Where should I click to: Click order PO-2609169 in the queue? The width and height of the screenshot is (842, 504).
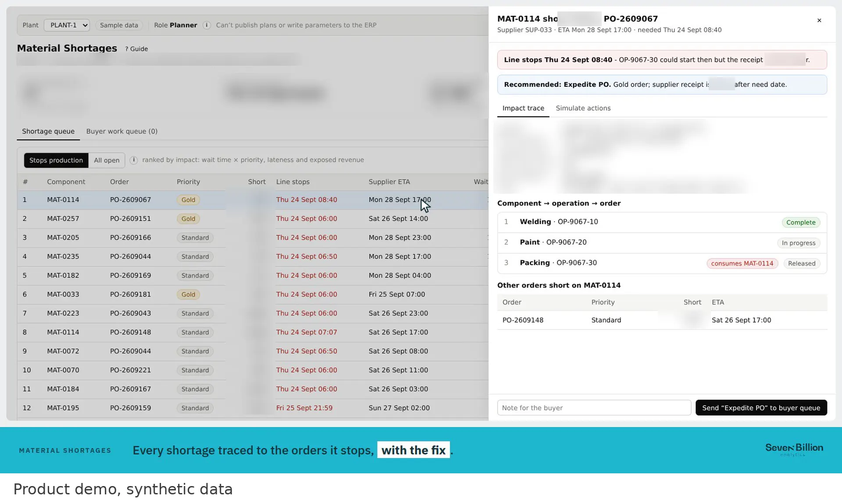coord(130,275)
